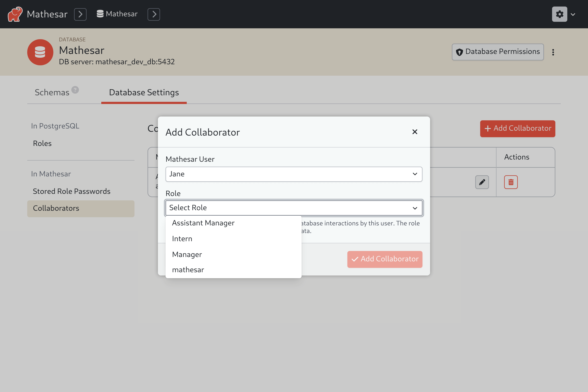Open the three-dot menu beside Database Permissions
Viewport: 588px width, 392px height.
pos(553,52)
